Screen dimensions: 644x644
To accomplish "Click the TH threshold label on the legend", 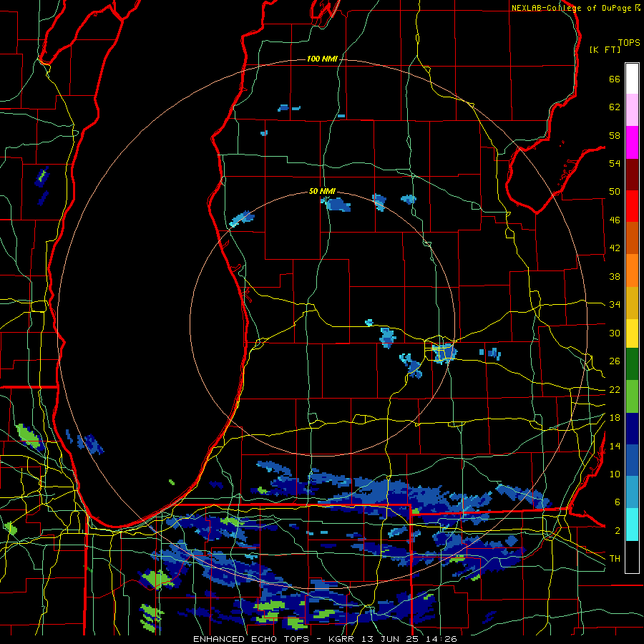I will coord(615,559).
